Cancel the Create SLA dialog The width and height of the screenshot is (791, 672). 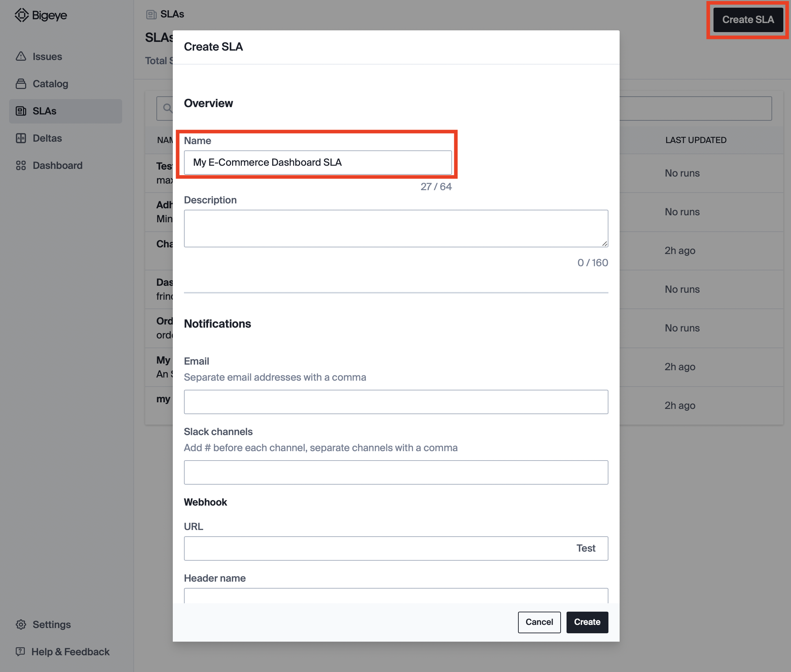click(539, 622)
